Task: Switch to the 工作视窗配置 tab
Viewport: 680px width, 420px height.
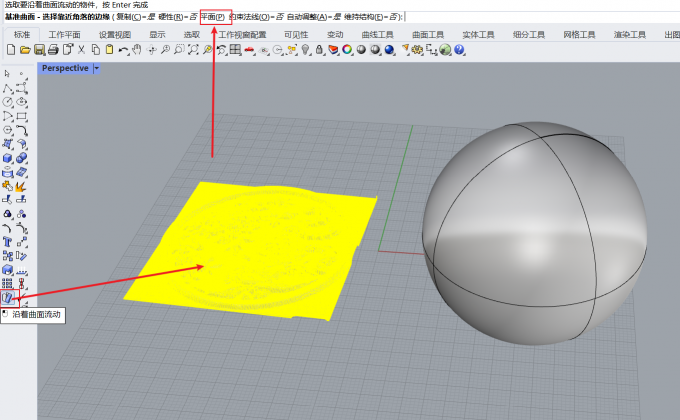Action: [x=242, y=35]
